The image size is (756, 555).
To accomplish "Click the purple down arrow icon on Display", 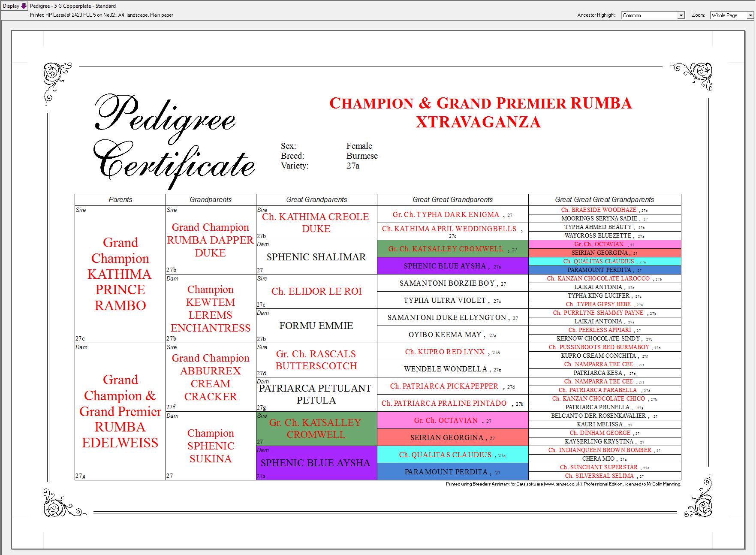I will coord(24,6).
